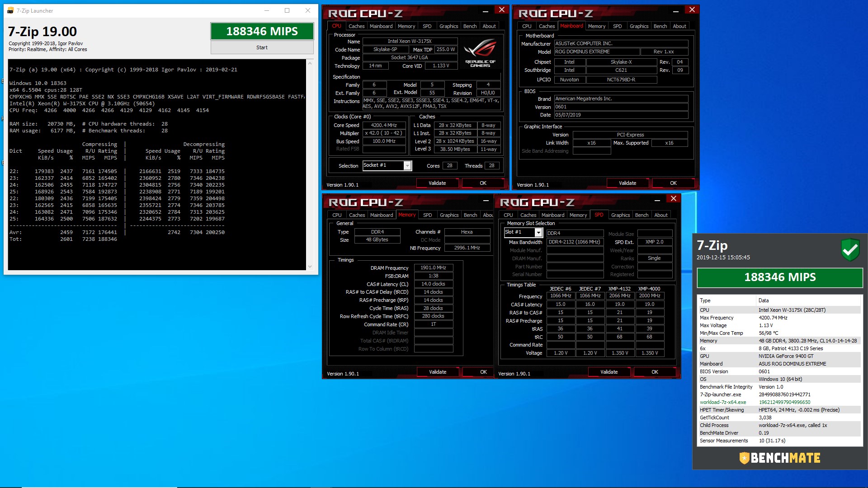Click the SPD Ext. XMP 2.0 field

pyautogui.click(x=654, y=242)
